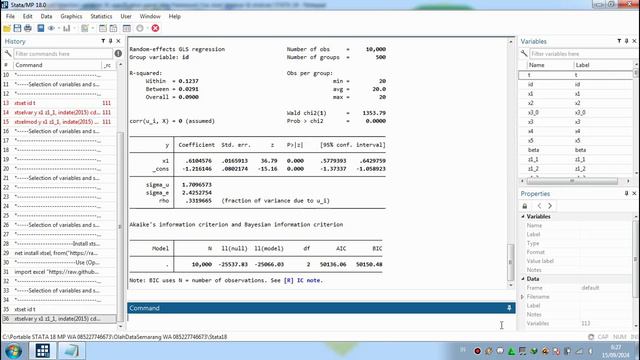Click the Command column header in History
This screenshot has width=640, height=360.
point(57,65)
